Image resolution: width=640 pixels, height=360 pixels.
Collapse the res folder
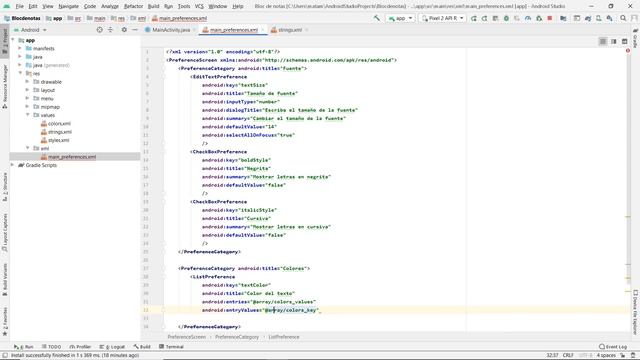pyautogui.click(x=20, y=73)
